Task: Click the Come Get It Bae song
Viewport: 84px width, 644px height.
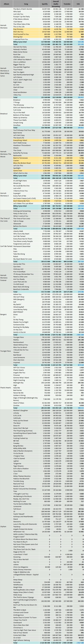Action: click(19, 635)
